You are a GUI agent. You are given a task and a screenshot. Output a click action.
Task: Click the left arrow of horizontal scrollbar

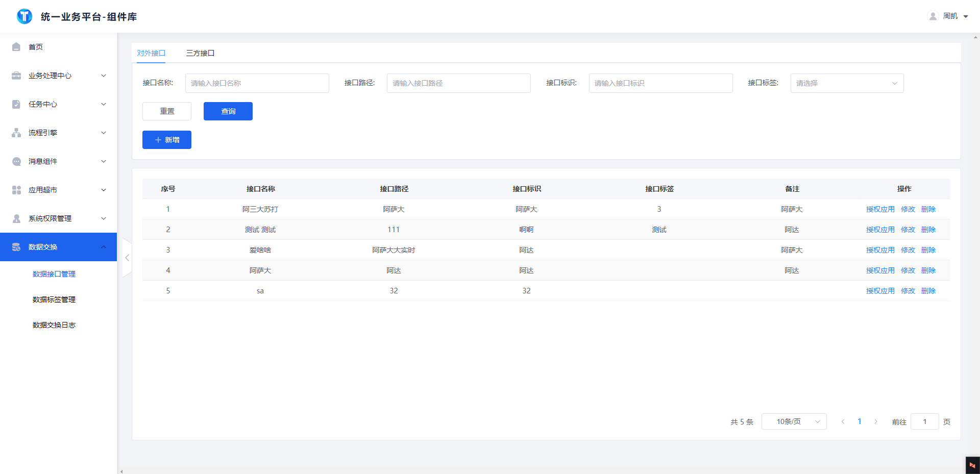(x=121, y=471)
